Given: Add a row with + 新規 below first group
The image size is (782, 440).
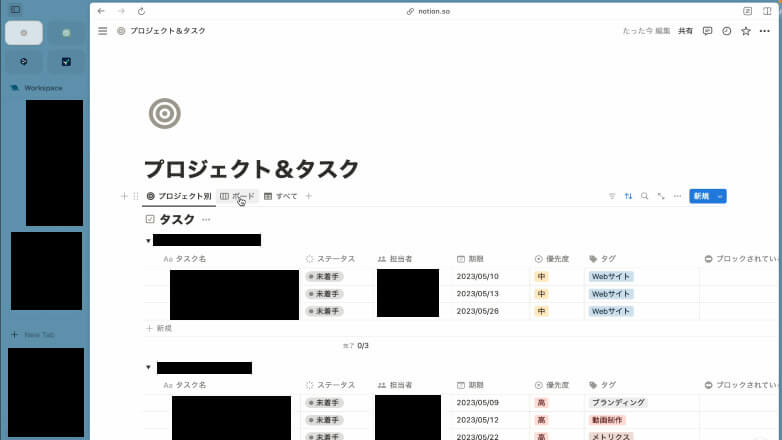Looking at the screenshot, I should coord(159,328).
